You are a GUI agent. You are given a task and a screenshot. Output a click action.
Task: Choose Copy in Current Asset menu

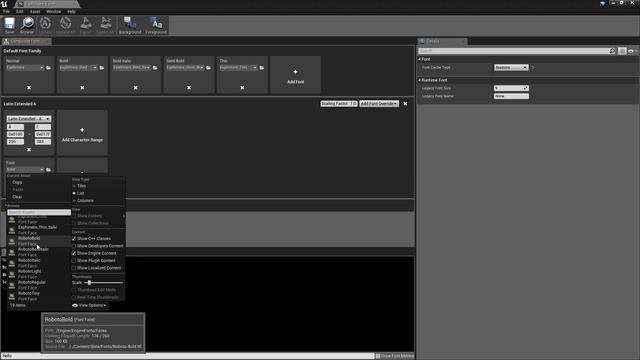point(17,182)
